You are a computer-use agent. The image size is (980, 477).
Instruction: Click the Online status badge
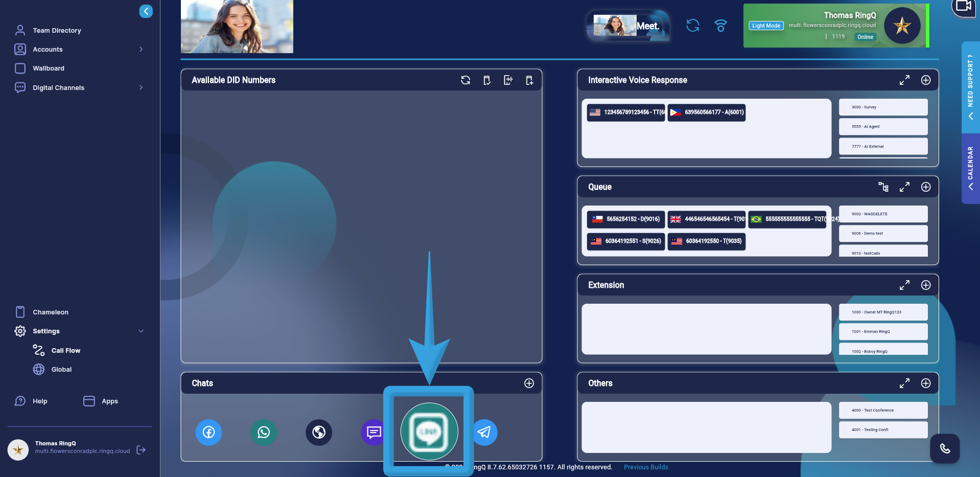click(865, 37)
